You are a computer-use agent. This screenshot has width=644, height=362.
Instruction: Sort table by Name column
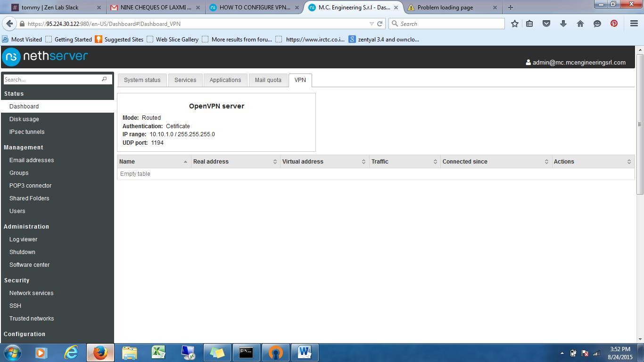(x=154, y=162)
